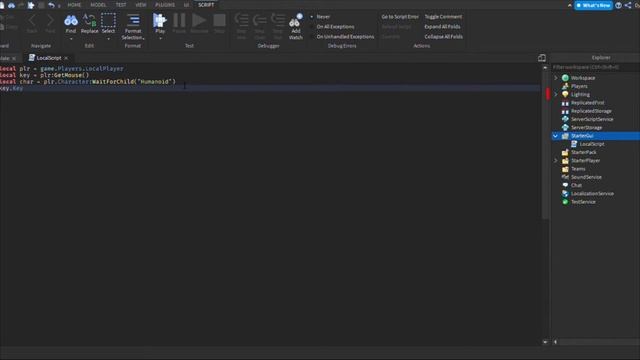This screenshot has height=360, width=640.
Task: Click the StarterPlayer folder icon in Explorer
Action: tap(565, 160)
